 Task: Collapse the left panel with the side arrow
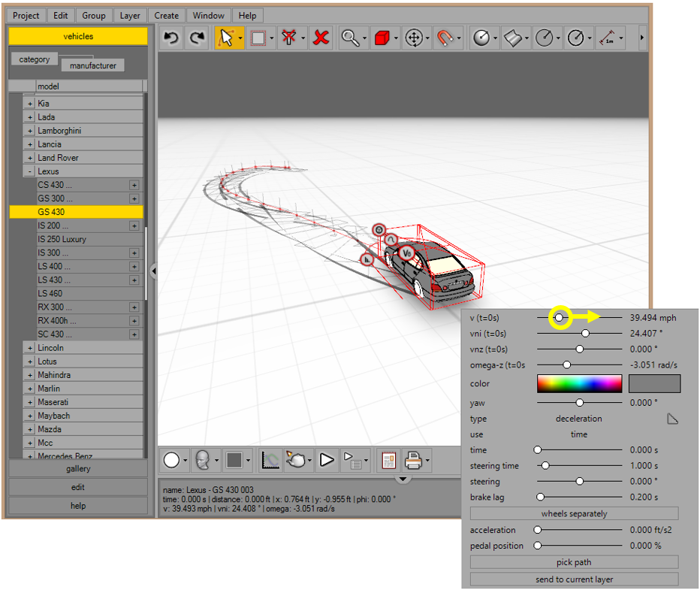click(x=153, y=271)
